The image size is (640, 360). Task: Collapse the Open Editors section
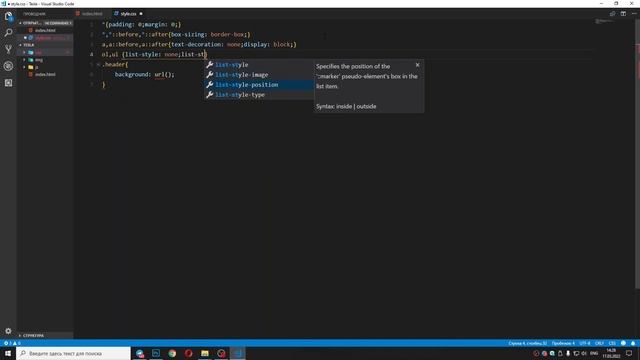(45, 23)
